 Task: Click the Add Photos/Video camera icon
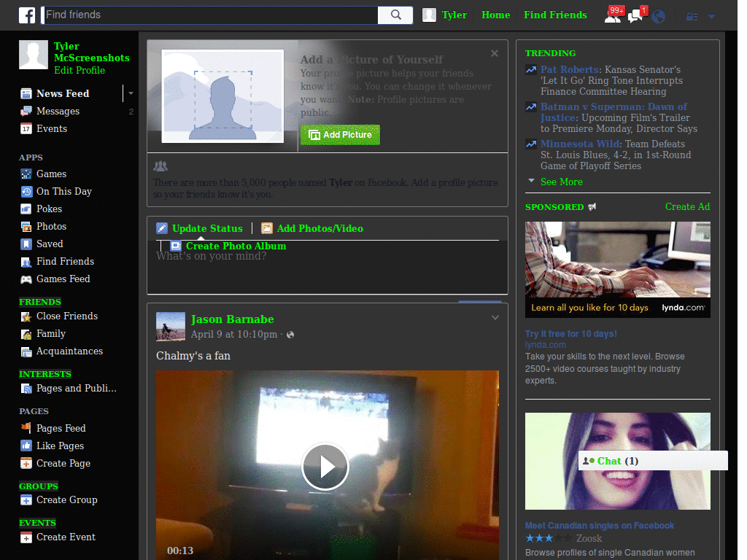[x=266, y=228]
